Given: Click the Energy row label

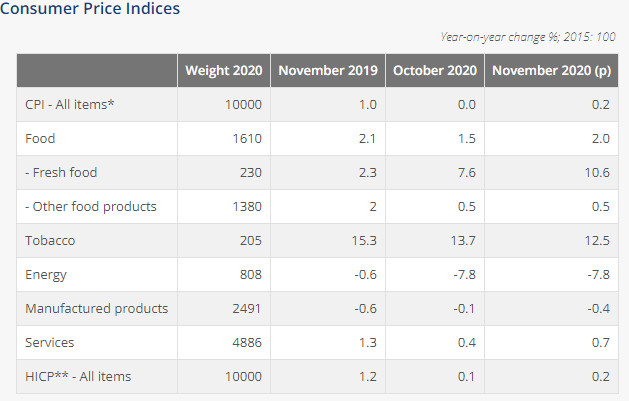Looking at the screenshot, I should point(46,274).
